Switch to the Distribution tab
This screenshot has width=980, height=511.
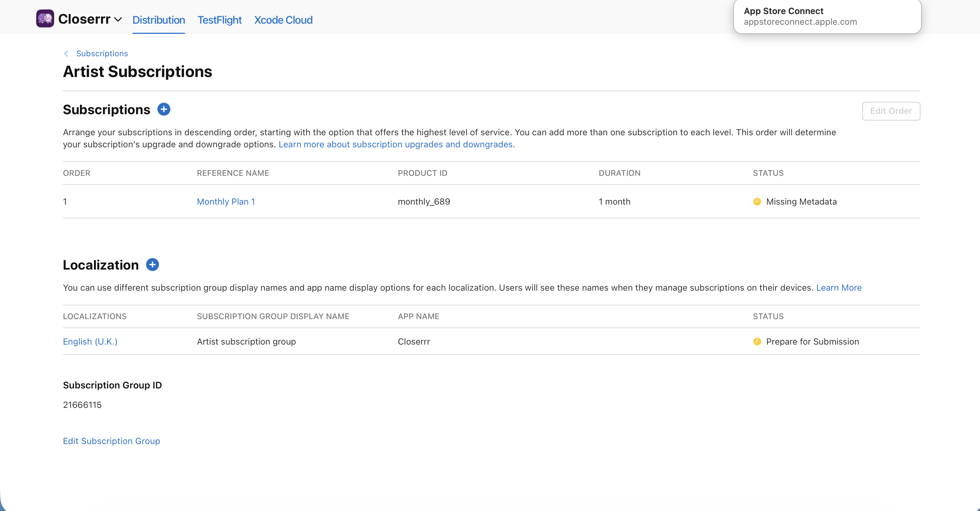coord(159,20)
